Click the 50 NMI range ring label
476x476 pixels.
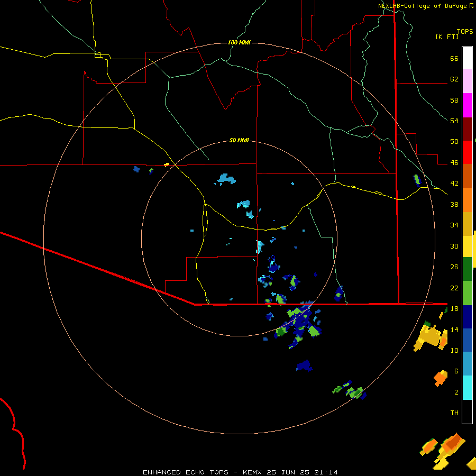(239, 140)
